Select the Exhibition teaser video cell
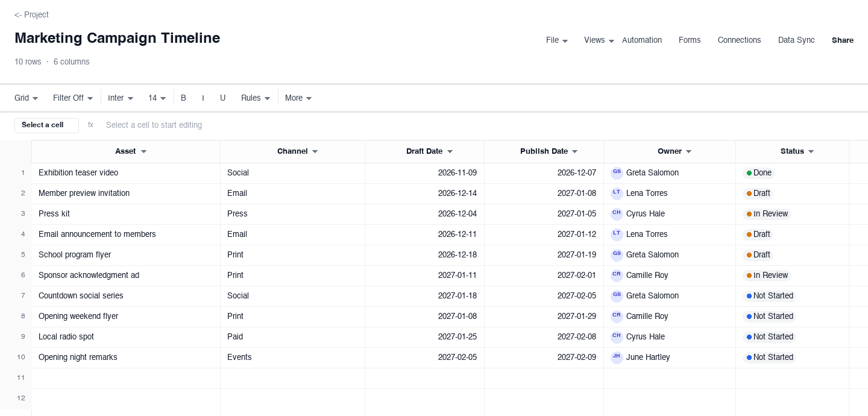The height and width of the screenshot is (416, 868). point(126,173)
